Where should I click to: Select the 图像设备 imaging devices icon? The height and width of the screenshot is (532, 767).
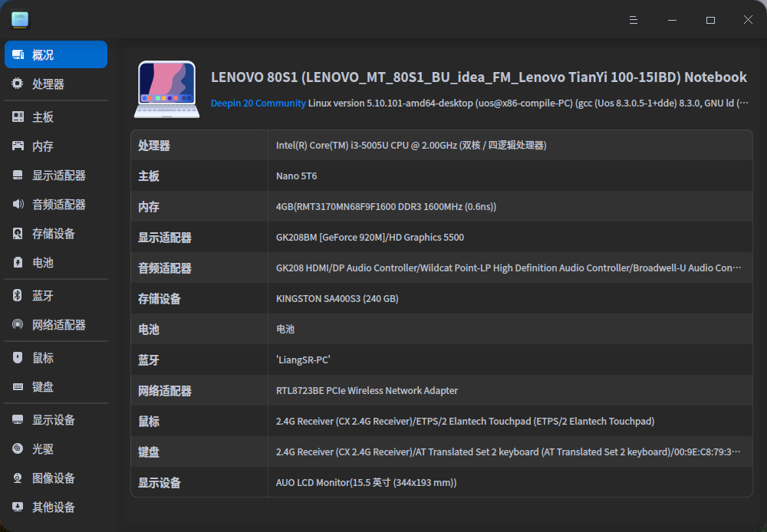click(x=17, y=478)
